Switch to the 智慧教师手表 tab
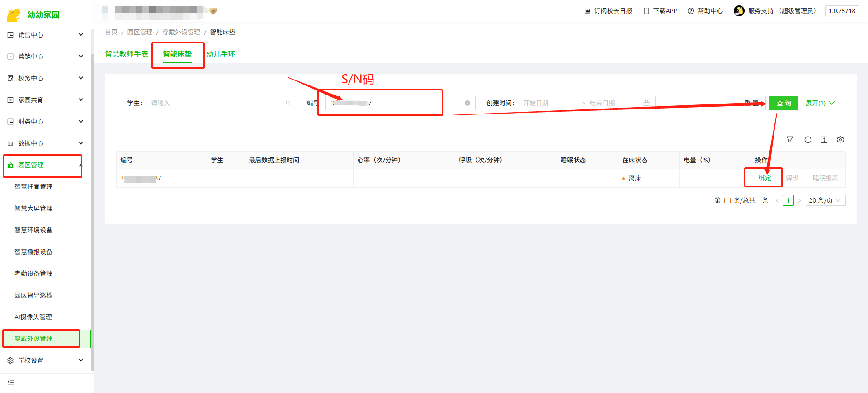Image resolution: width=868 pixels, height=393 pixels. (127, 54)
